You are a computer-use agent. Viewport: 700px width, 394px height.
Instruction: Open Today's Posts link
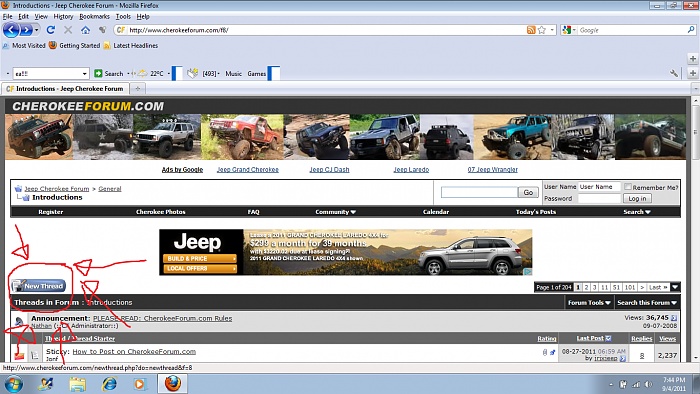point(536,212)
